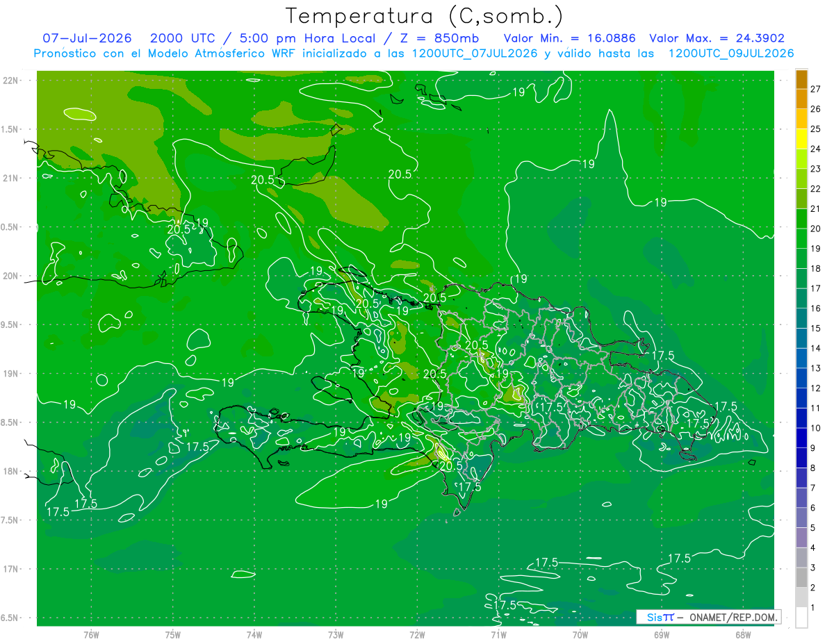Viewport: 834px width, 644px height.
Task: Select the "Valor Min. = 16.0886" value
Action: 570,38
